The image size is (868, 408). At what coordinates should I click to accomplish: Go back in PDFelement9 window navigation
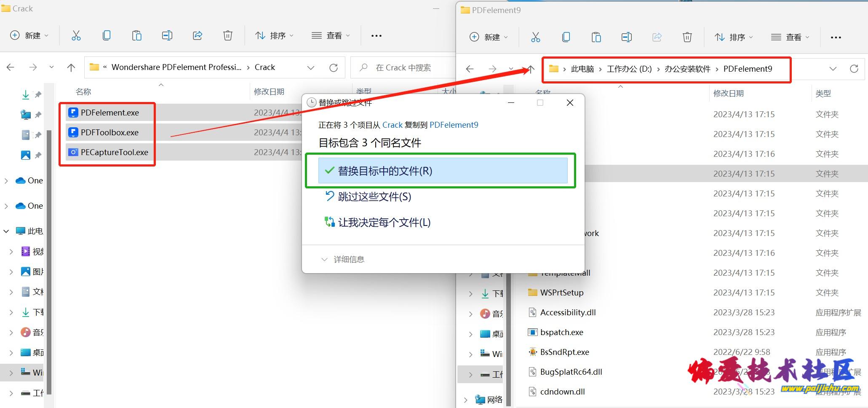pyautogui.click(x=470, y=69)
